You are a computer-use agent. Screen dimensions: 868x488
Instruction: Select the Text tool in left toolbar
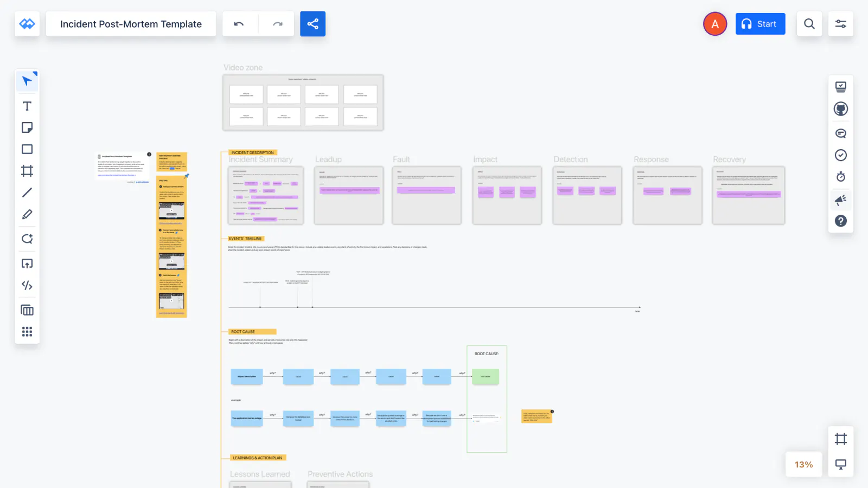point(27,106)
